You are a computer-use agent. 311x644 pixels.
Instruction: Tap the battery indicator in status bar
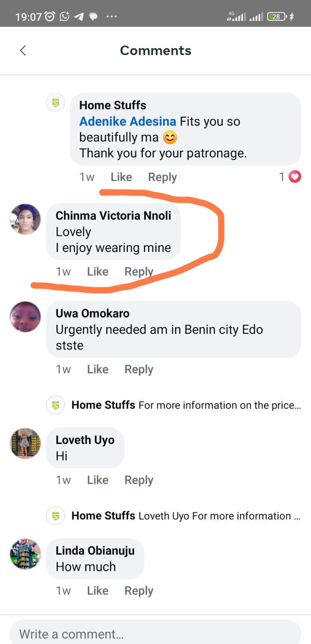tap(277, 17)
